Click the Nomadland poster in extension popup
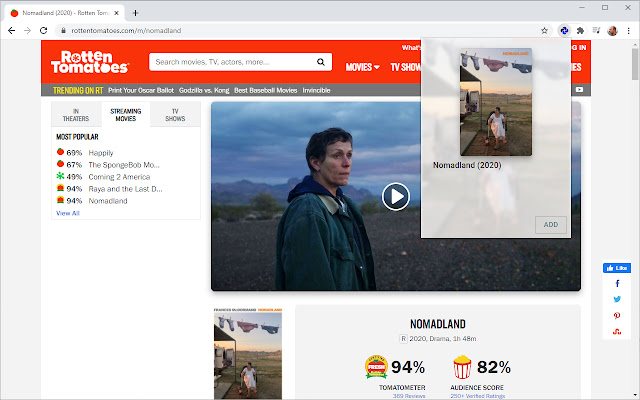Image resolution: width=640 pixels, height=400 pixels. tap(496, 102)
